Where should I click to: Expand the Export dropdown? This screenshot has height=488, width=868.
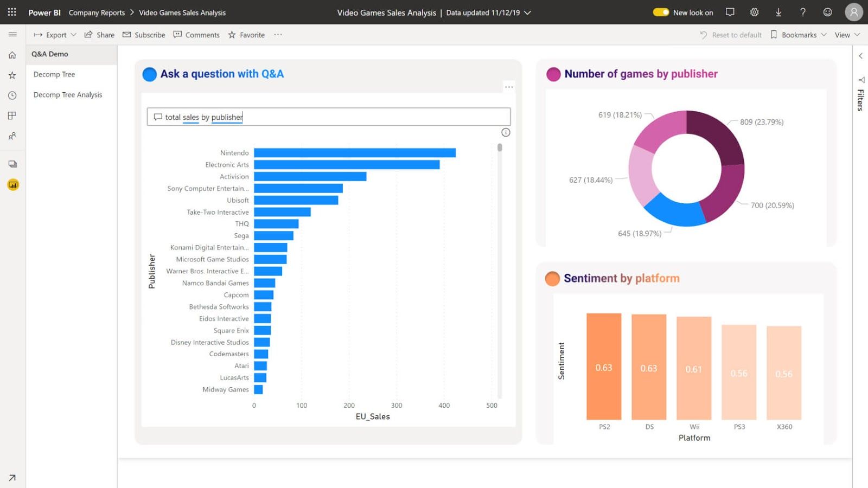coord(55,35)
